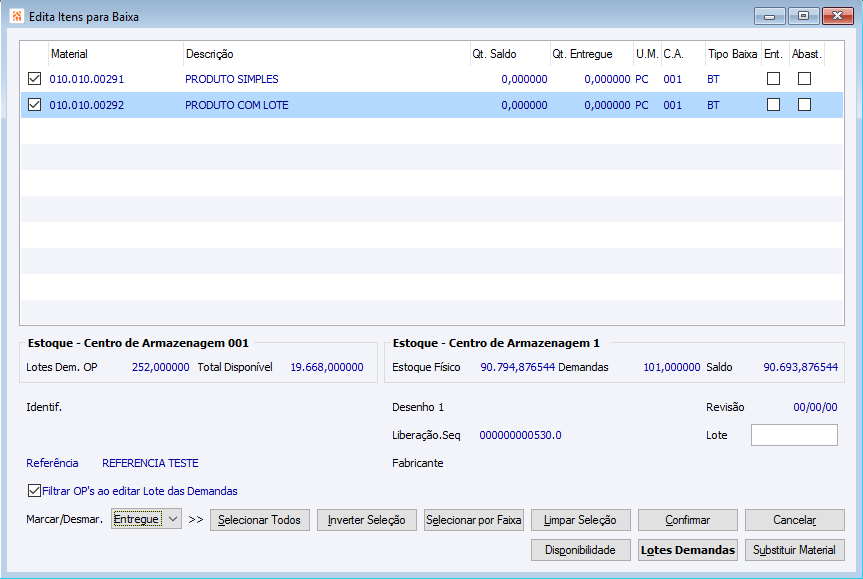Click the BT Tipo Baixa cell for PRODUTO COM LOTE
863x579 pixels.
(x=713, y=105)
